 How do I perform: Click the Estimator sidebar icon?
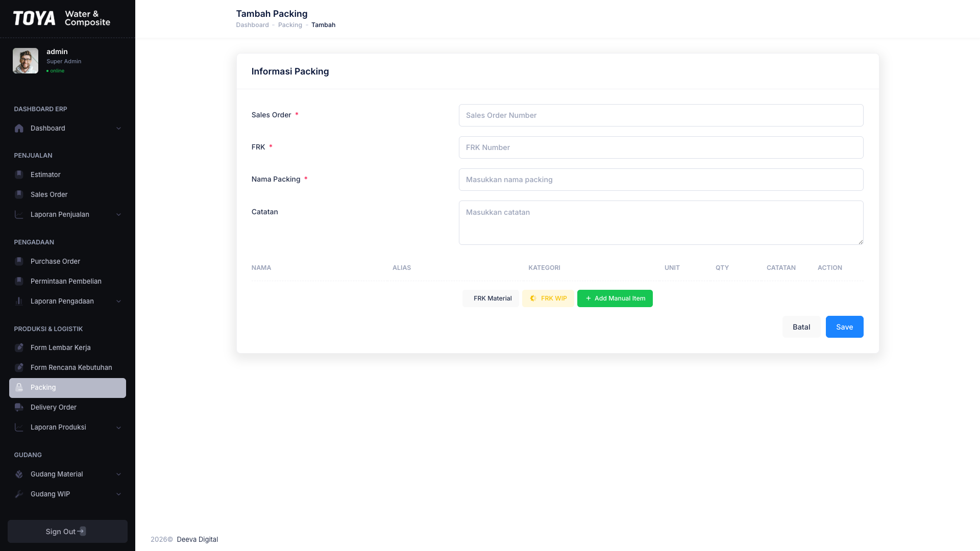coord(19,175)
